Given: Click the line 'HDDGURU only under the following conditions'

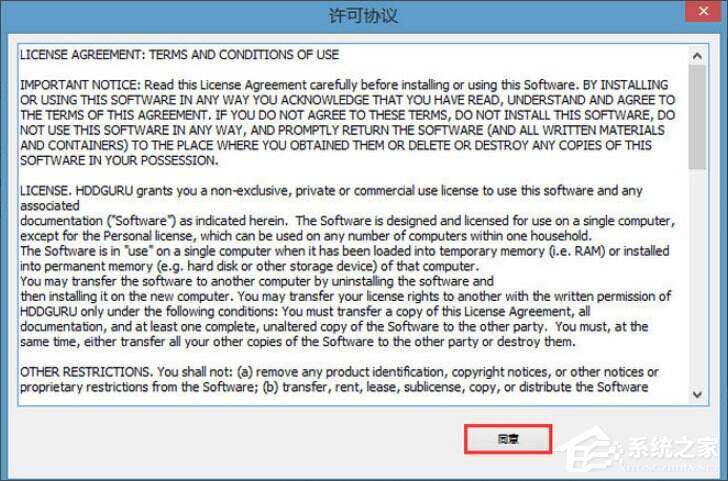Looking at the screenshot, I should [305, 312].
